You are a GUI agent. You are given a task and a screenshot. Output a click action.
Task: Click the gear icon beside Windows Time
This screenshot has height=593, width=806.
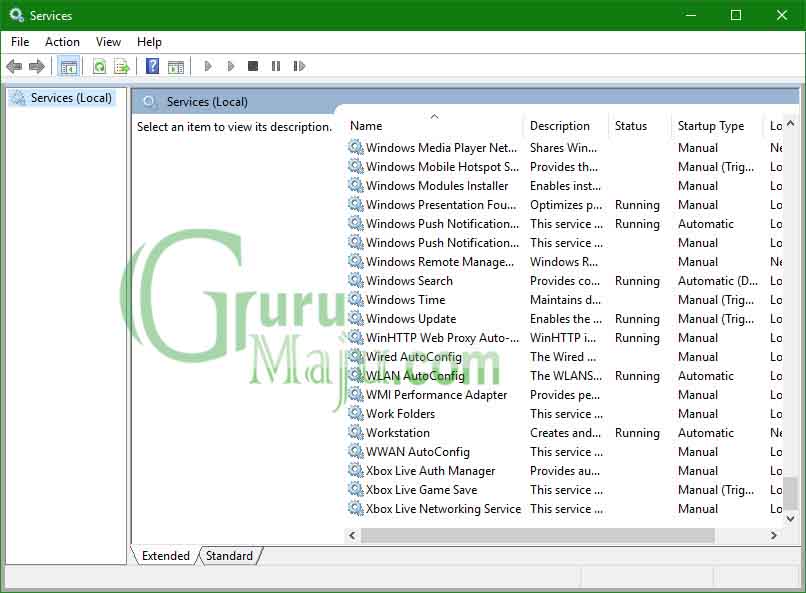[356, 300]
